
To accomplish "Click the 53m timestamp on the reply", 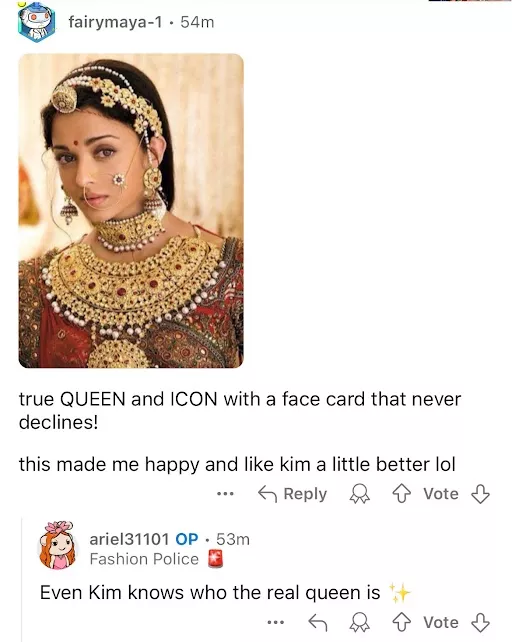I will tap(233, 539).
